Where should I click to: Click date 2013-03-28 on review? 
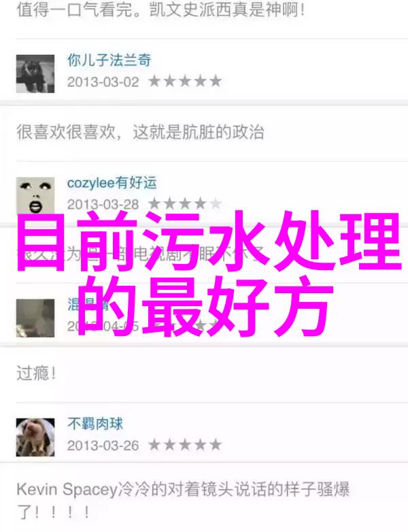coord(103,204)
